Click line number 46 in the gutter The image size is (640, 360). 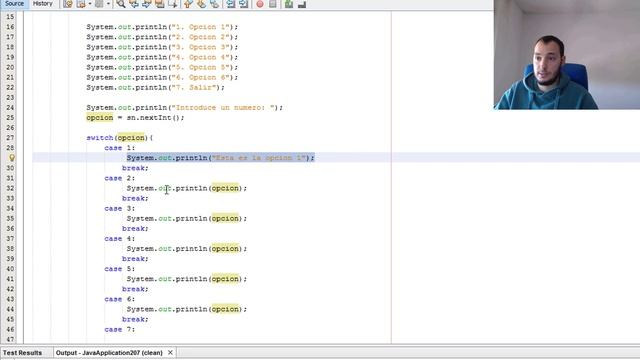[10, 329]
